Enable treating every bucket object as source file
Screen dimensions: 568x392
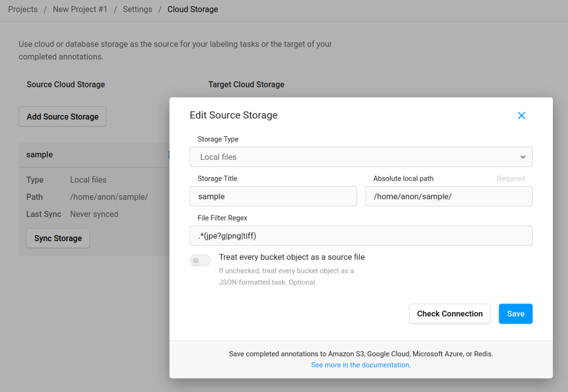click(x=200, y=260)
